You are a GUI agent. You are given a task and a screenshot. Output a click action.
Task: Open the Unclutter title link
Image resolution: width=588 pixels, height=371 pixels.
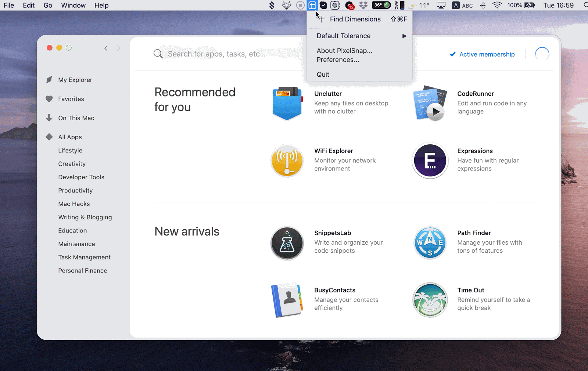328,94
